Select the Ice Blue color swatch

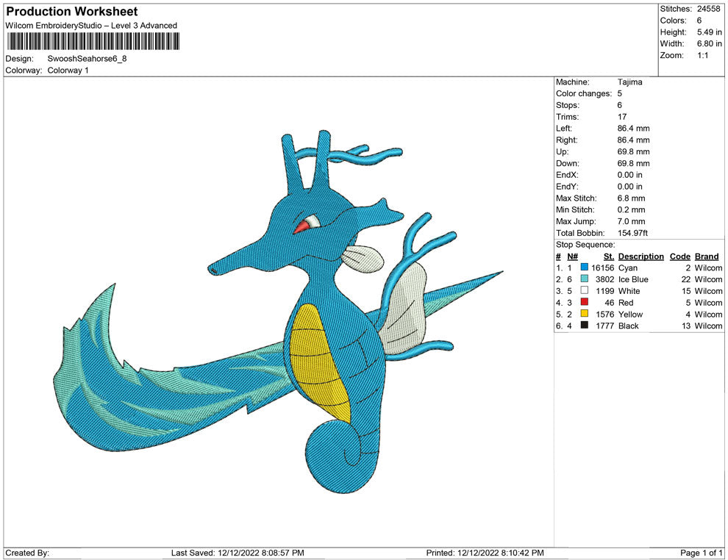point(585,280)
